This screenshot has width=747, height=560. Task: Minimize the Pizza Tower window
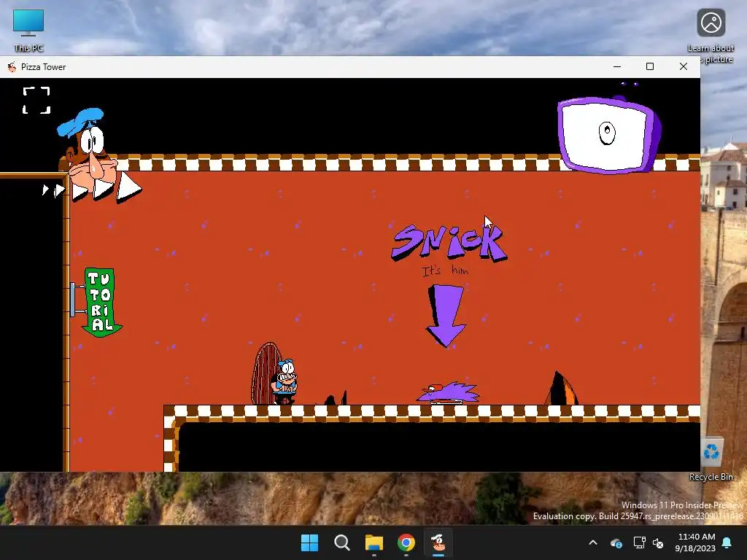point(617,66)
